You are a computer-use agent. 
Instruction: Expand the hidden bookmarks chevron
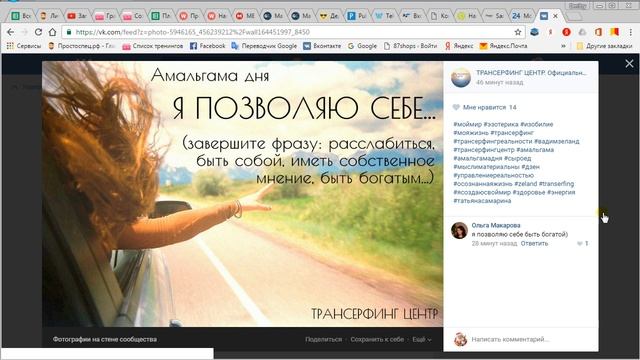point(564,46)
